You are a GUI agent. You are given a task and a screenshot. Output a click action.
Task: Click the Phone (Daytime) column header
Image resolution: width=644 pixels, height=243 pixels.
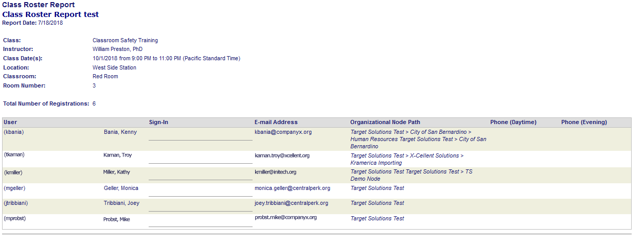click(x=513, y=122)
